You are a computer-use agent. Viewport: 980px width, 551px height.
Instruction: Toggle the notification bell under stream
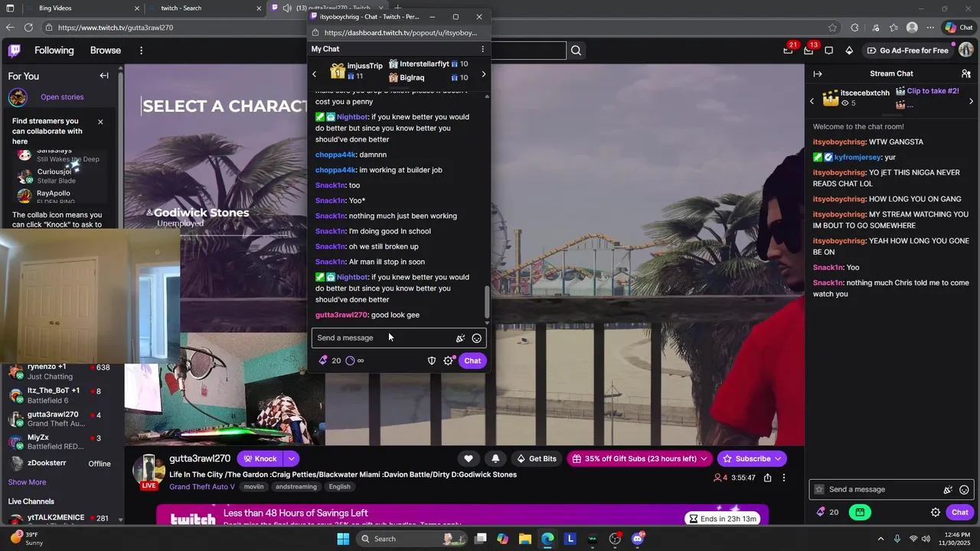coord(495,458)
